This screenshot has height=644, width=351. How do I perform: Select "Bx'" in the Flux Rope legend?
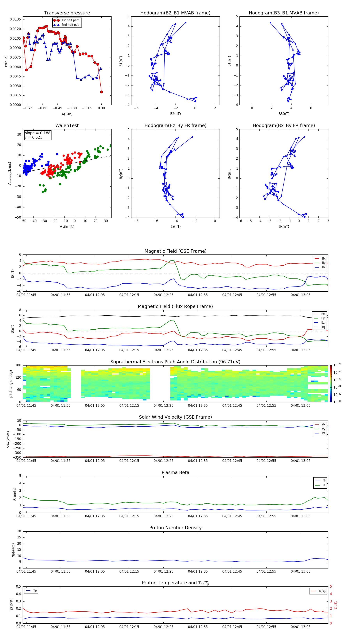[x=320, y=314]
